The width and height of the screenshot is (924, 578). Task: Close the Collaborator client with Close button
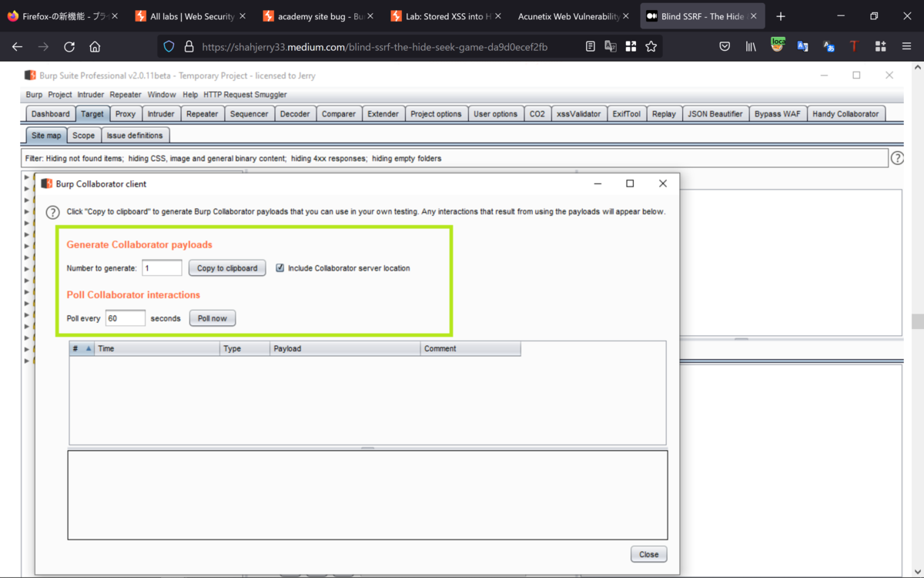click(648, 554)
